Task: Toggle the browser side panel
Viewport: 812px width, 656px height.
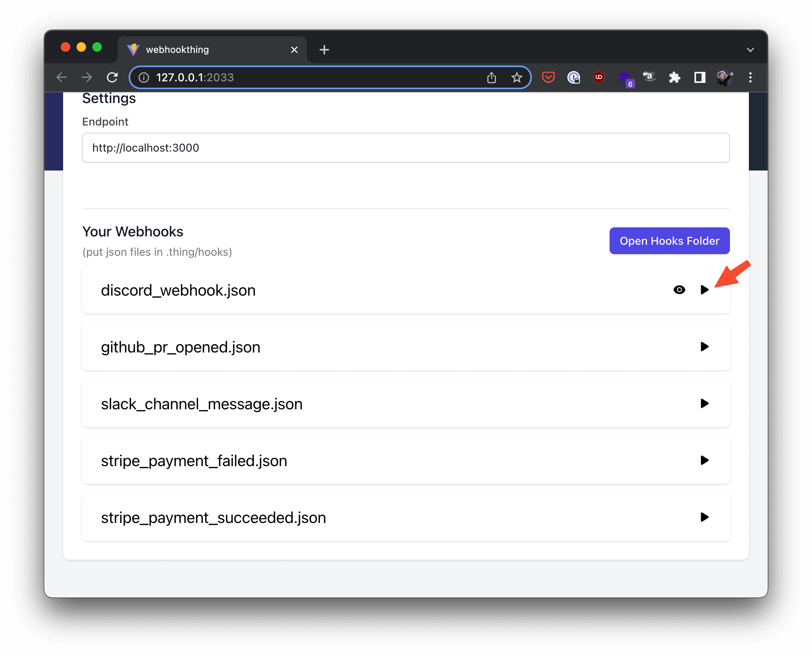Action: (700, 77)
